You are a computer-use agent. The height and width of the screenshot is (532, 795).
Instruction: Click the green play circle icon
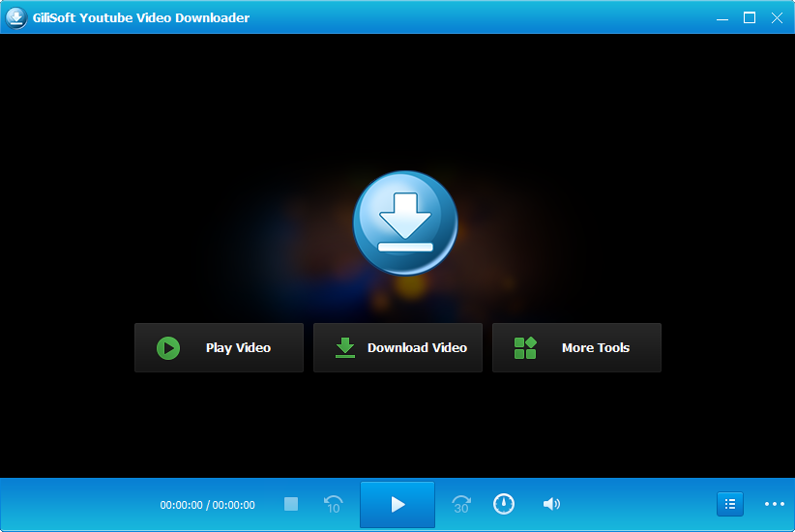point(168,348)
